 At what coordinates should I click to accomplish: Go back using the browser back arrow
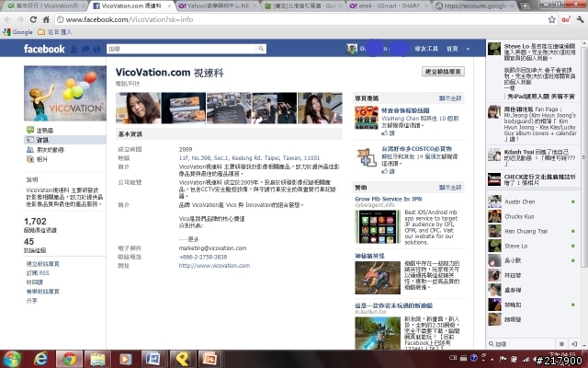tap(7, 19)
